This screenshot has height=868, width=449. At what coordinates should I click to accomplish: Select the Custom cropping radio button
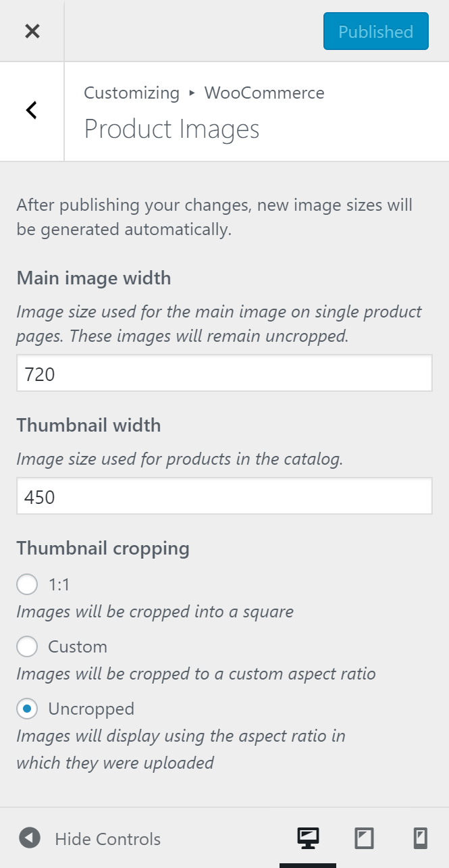point(27,646)
